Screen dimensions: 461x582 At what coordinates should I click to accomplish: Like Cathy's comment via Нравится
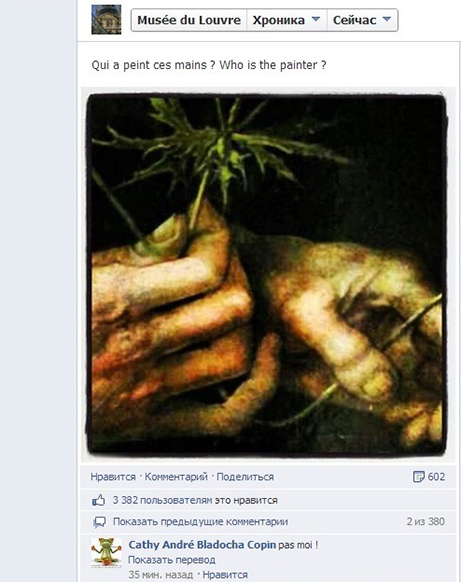coord(225,575)
